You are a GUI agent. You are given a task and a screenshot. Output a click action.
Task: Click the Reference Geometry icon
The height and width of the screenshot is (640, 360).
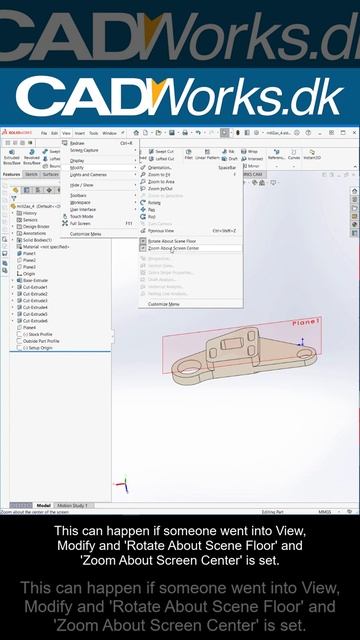[276, 152]
